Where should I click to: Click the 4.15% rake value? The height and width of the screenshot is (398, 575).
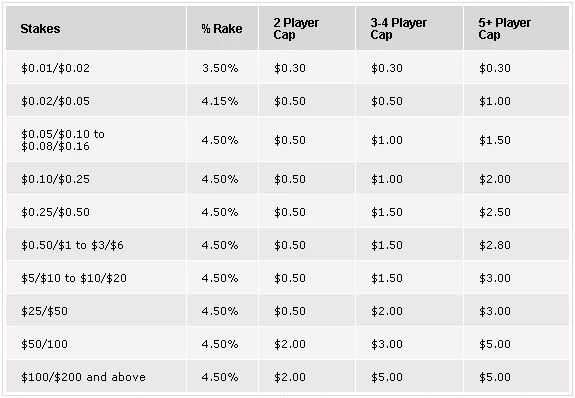[x=222, y=101]
